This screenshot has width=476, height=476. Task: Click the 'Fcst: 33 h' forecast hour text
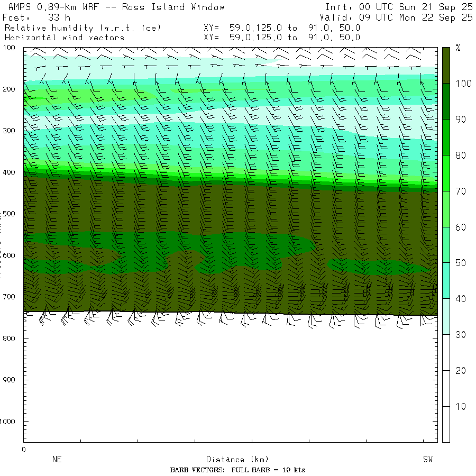pyautogui.click(x=36, y=17)
